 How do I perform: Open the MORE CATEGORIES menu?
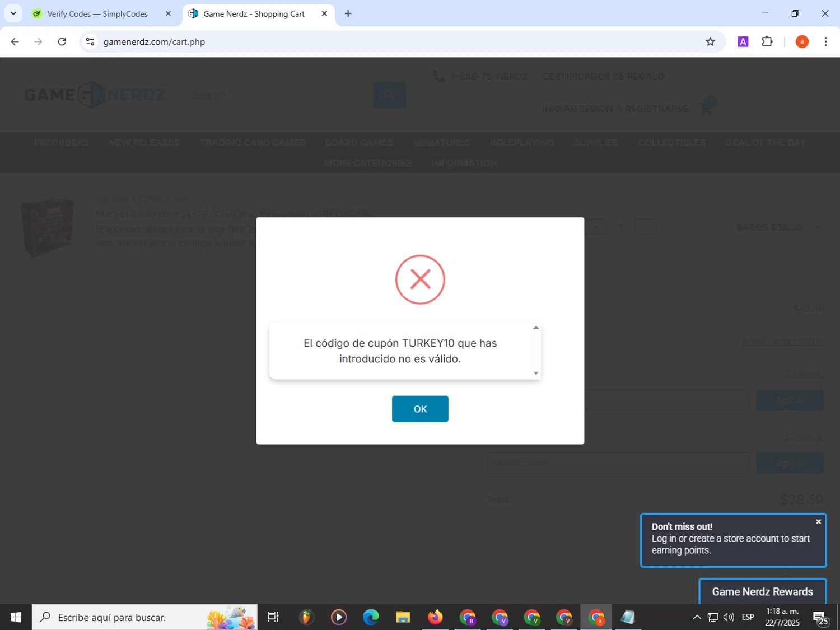click(367, 163)
